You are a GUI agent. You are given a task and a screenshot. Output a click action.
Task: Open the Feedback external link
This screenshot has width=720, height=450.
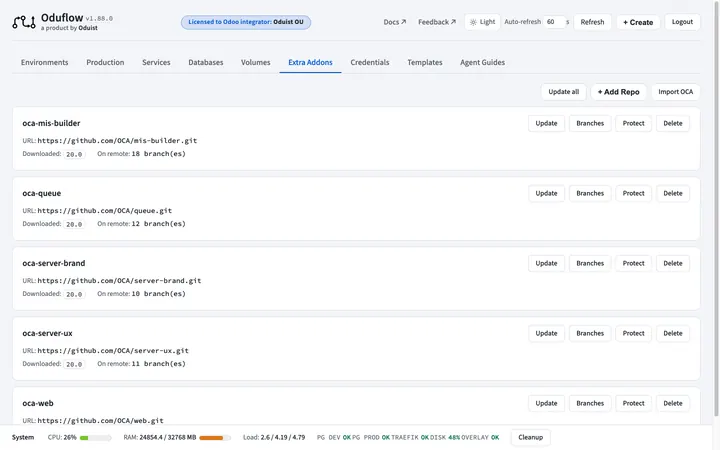click(437, 22)
